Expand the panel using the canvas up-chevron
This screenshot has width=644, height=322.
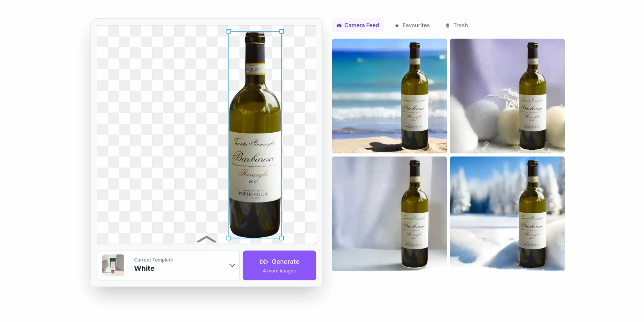click(206, 239)
